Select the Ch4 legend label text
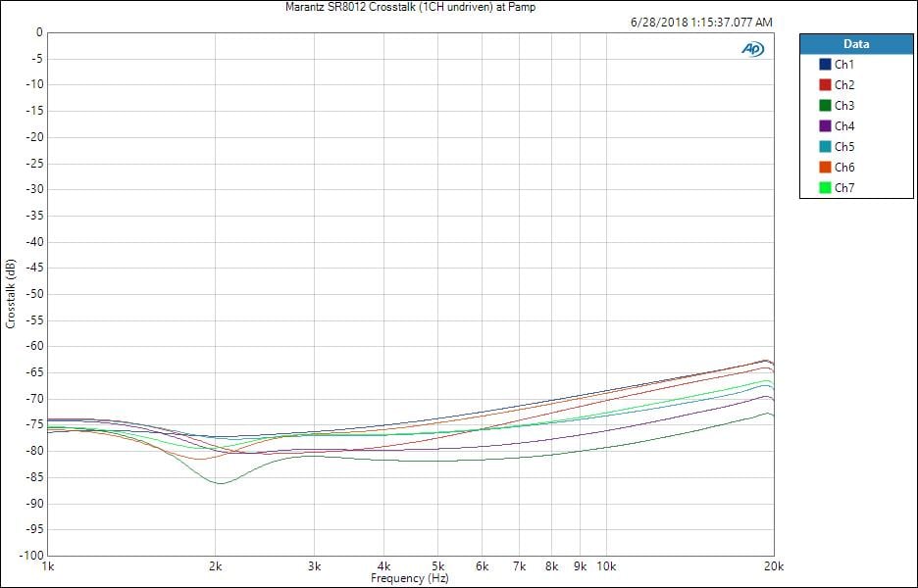Viewport: 918px width, 588px height. [x=844, y=126]
